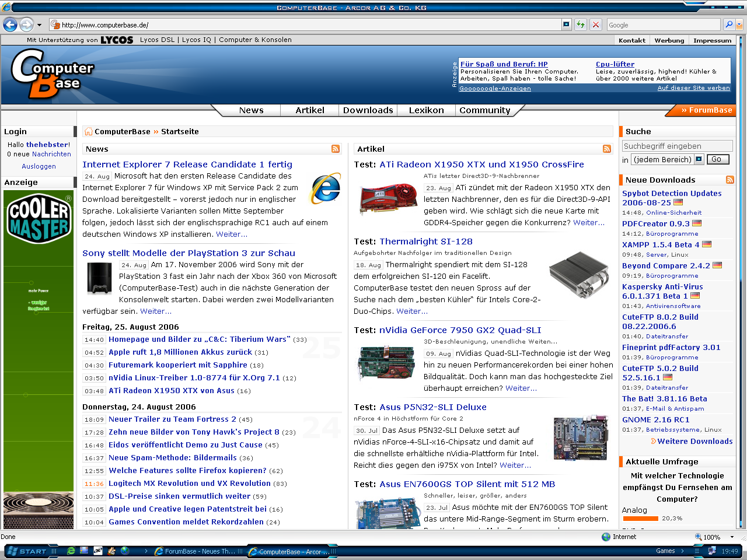Viewport: 747px width, 560px height.
Task: Open Thermalright SI-128 test article
Action: pyautogui.click(x=426, y=242)
